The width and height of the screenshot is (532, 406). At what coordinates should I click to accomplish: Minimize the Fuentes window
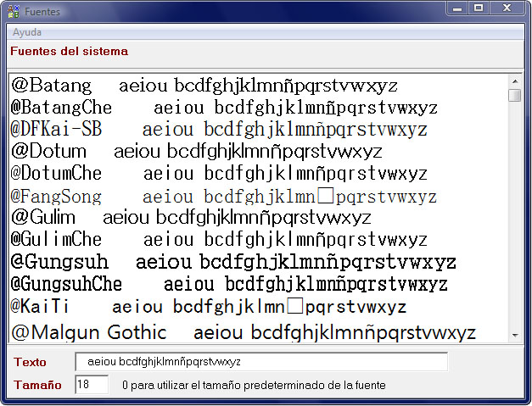[x=457, y=8]
